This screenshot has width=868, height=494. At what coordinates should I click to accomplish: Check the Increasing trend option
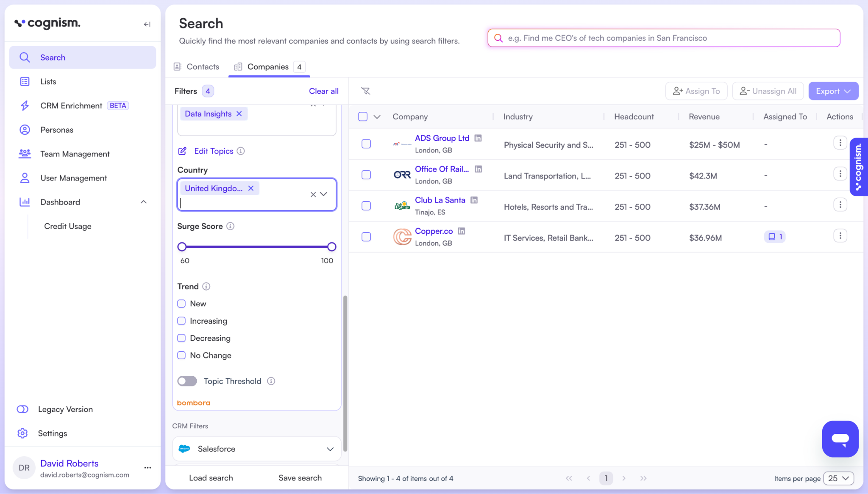tap(181, 321)
